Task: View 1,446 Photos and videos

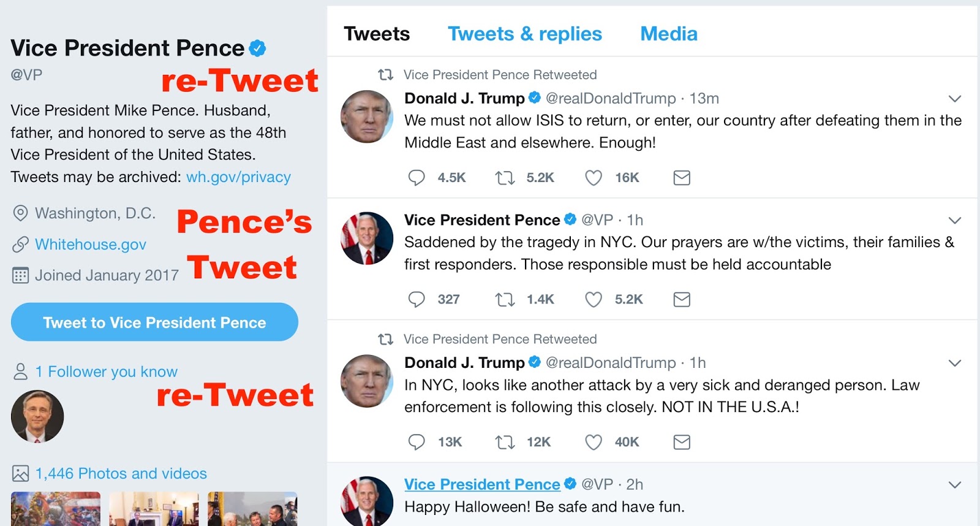Action: pos(121,473)
